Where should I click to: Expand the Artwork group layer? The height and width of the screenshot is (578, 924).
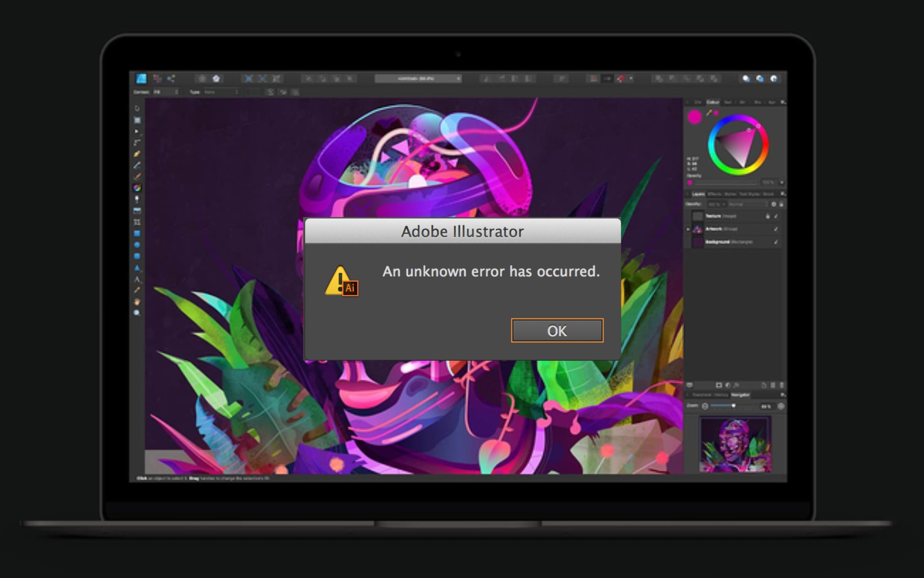(x=688, y=229)
